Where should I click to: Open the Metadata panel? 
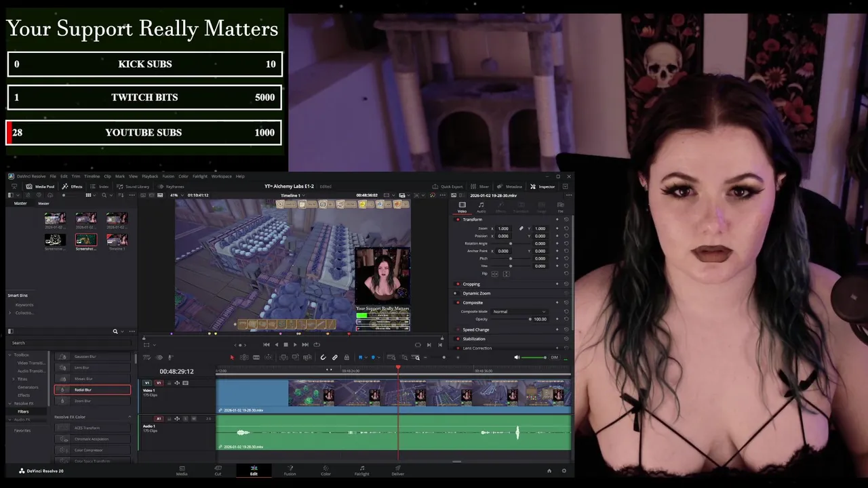pyautogui.click(x=510, y=186)
